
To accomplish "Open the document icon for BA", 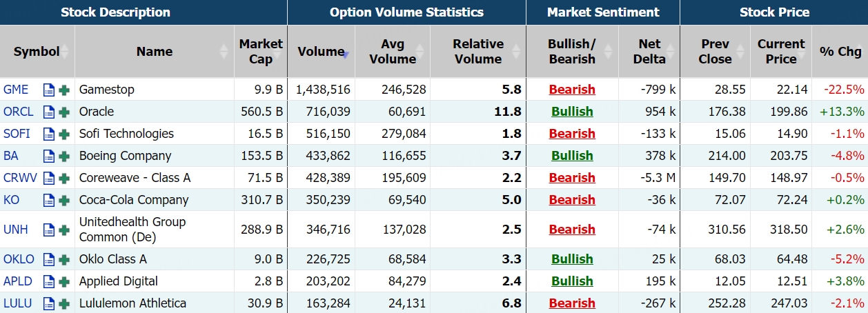I will [x=49, y=156].
